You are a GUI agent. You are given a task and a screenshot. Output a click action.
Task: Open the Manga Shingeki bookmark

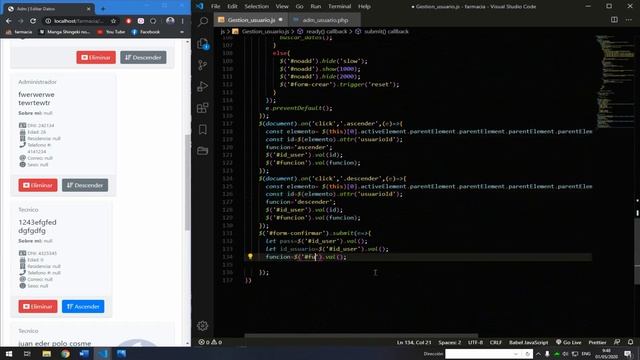[64, 32]
